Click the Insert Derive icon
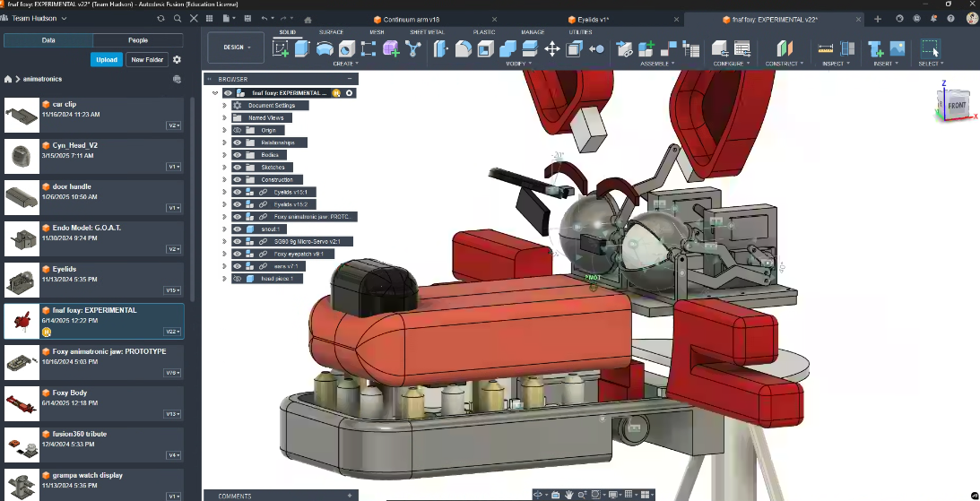Viewport: 980px width, 501px height. point(876,48)
